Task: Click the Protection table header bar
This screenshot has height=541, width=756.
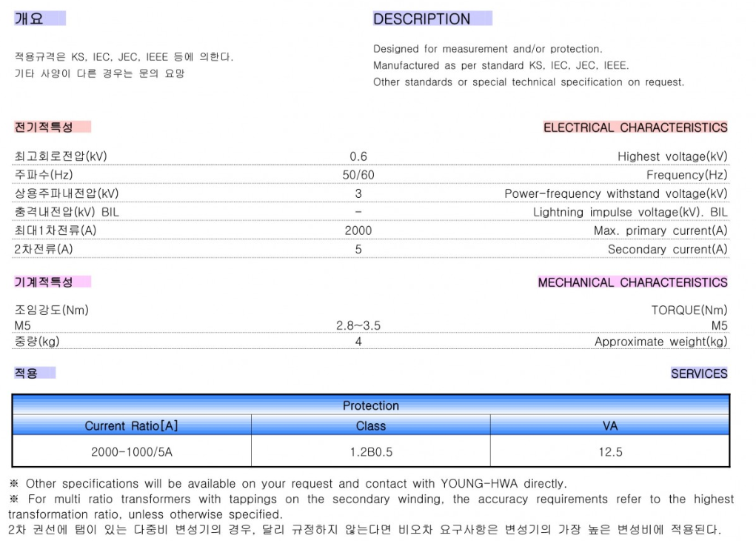Action: click(371, 405)
